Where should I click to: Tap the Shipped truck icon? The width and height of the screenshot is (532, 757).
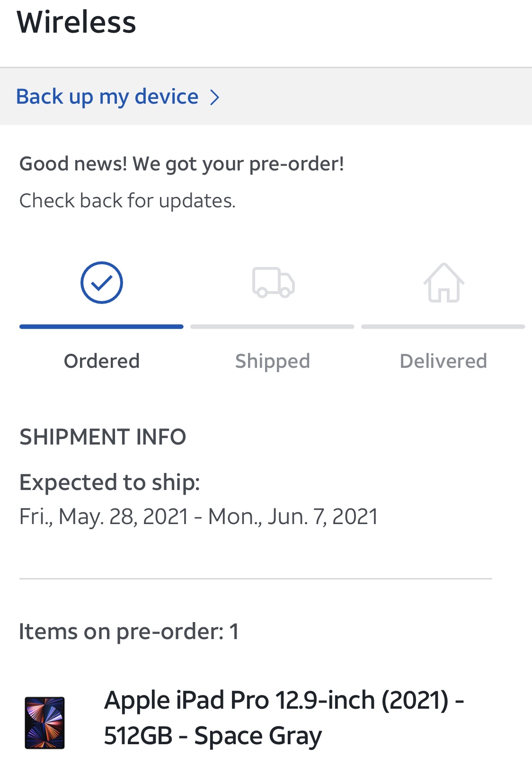tap(273, 283)
